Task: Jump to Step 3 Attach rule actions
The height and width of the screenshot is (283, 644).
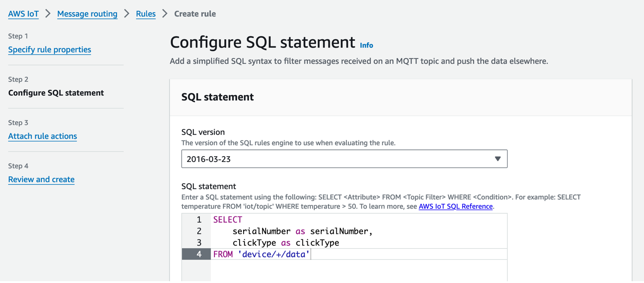Action: (42, 136)
